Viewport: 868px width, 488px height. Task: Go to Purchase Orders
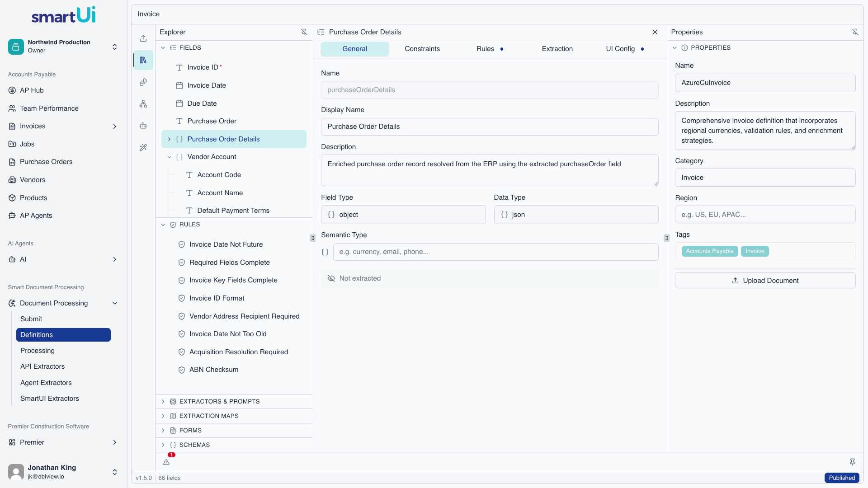(x=63, y=162)
